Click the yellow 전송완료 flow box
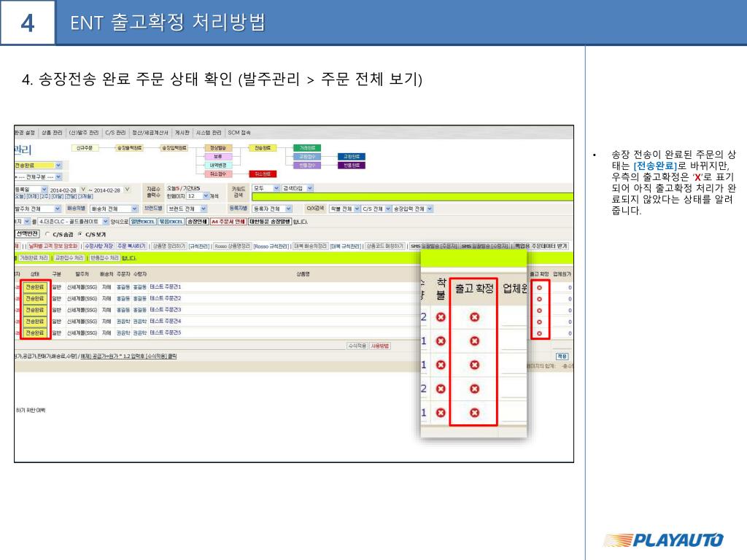 tap(263, 148)
